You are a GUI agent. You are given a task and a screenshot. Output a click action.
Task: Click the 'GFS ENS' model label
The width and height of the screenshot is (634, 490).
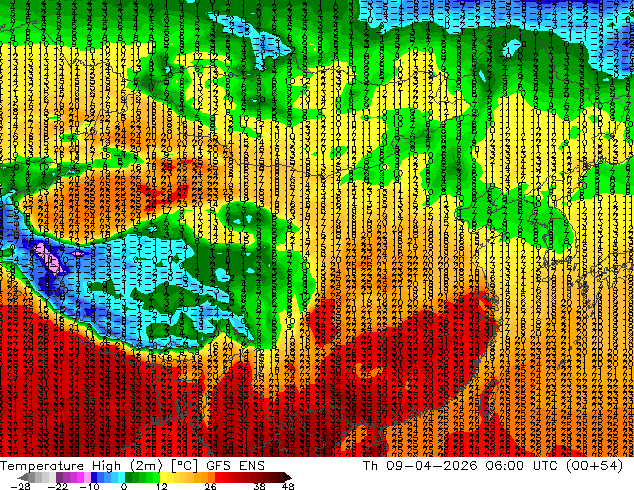[x=235, y=466]
